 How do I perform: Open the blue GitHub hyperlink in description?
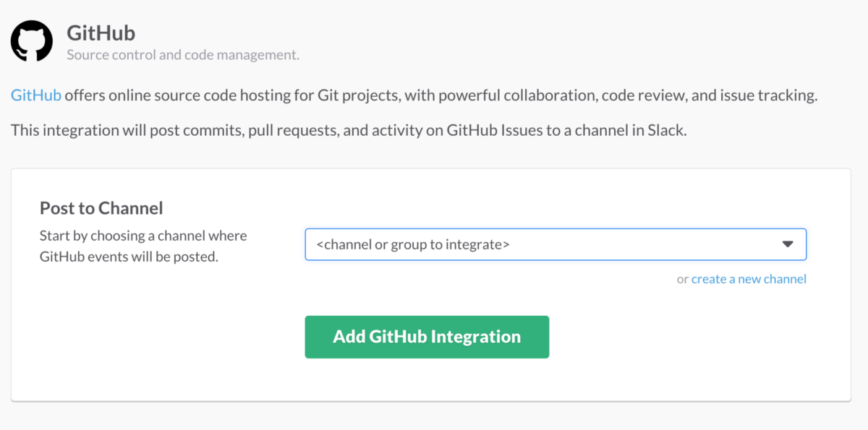[x=36, y=95]
